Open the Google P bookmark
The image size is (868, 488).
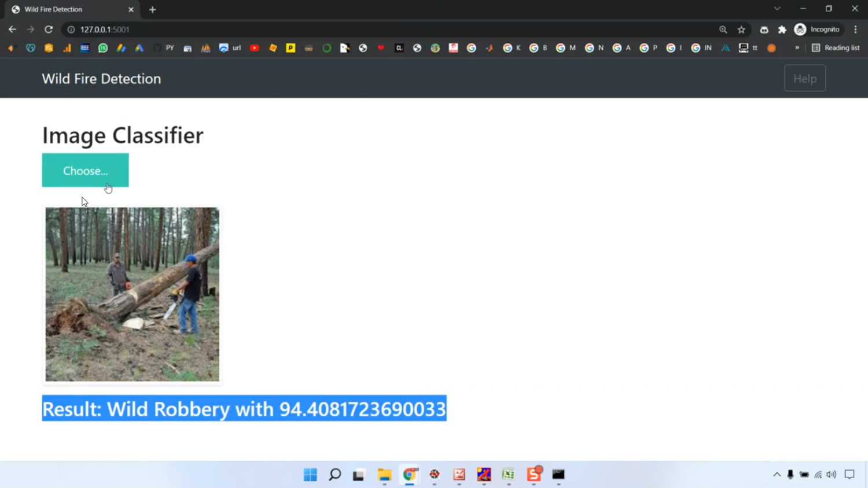tap(649, 48)
